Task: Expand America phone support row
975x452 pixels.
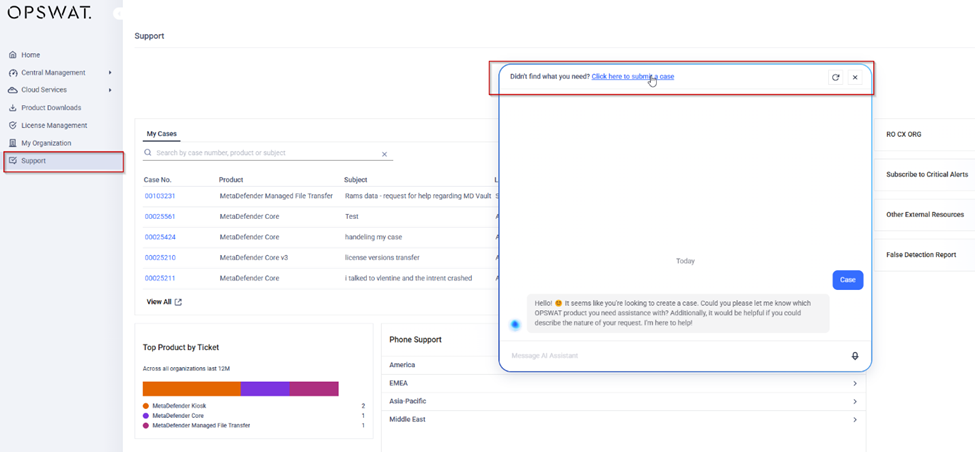Action: 623,365
